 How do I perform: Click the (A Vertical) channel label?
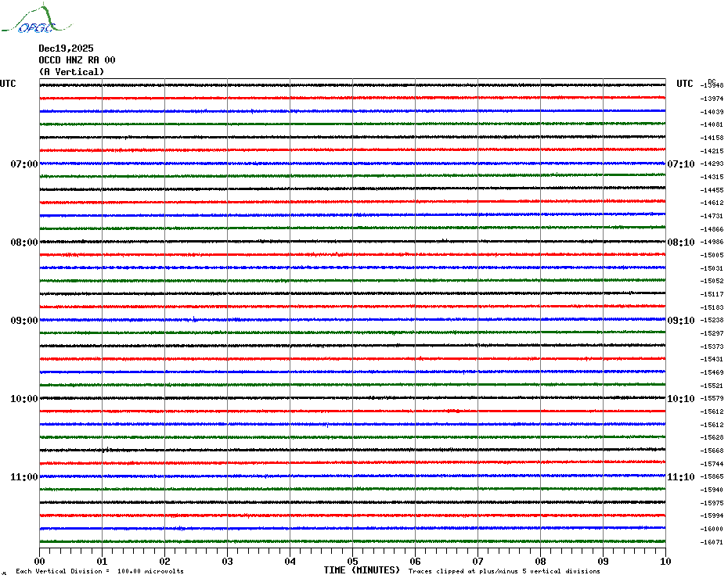(x=71, y=72)
